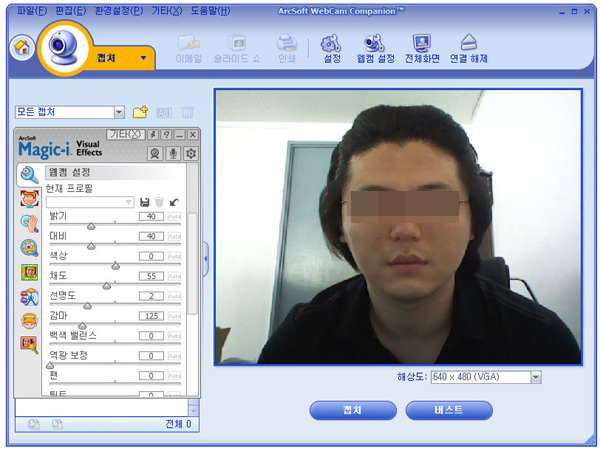Go to the Home screen icon
This screenshot has width=600, height=451.
22,47
